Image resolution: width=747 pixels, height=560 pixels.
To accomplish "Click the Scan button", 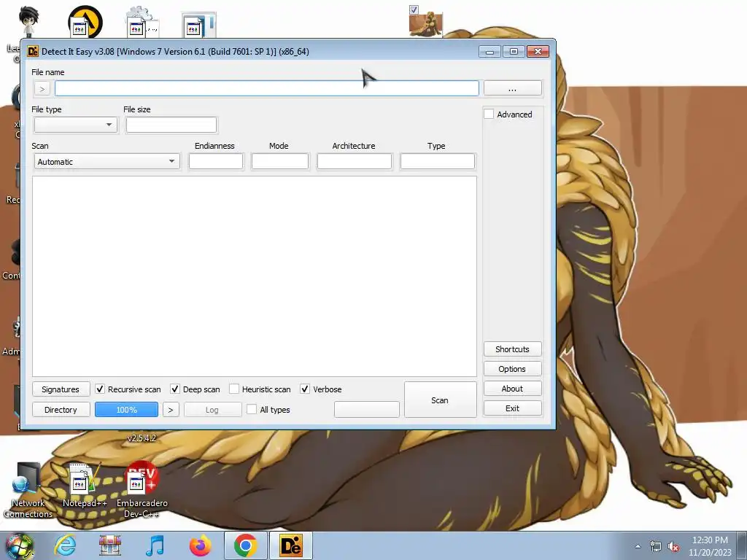I will (440, 400).
